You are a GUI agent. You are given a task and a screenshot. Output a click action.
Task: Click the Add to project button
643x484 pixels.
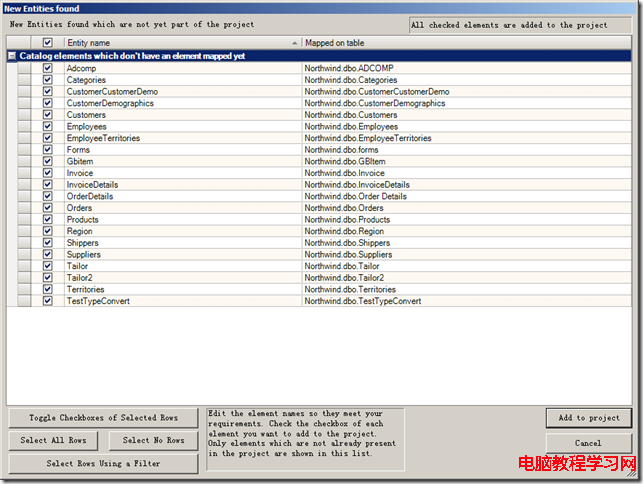point(588,418)
